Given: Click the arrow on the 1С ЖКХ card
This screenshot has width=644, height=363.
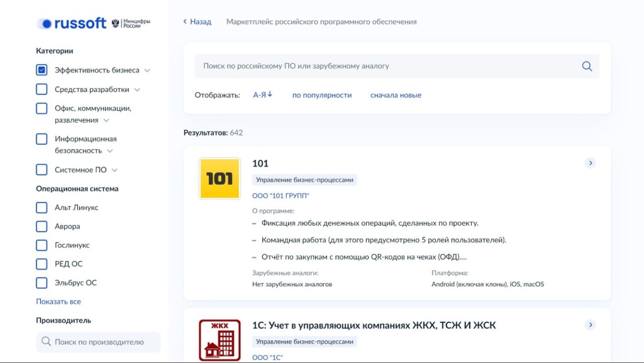Looking at the screenshot, I should tap(590, 325).
